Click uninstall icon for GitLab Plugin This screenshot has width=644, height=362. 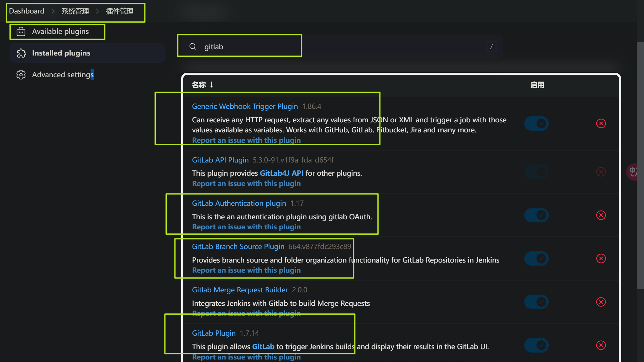(x=601, y=345)
